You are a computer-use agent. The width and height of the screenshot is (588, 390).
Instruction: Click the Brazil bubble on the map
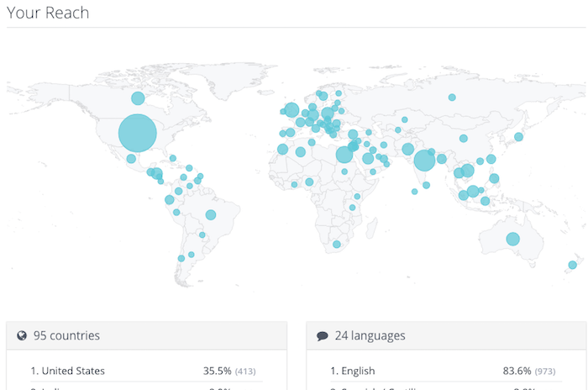[211, 215]
